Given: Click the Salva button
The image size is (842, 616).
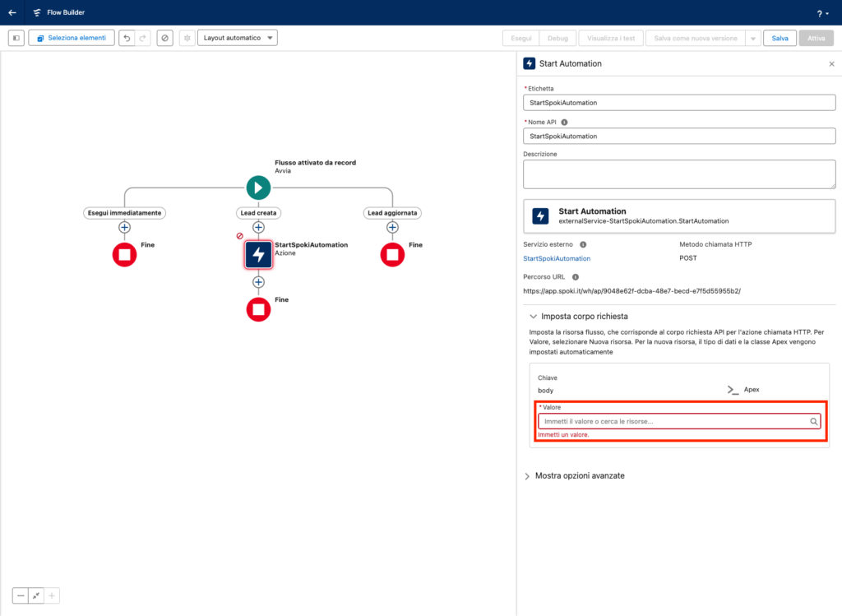Looking at the screenshot, I should (780, 38).
